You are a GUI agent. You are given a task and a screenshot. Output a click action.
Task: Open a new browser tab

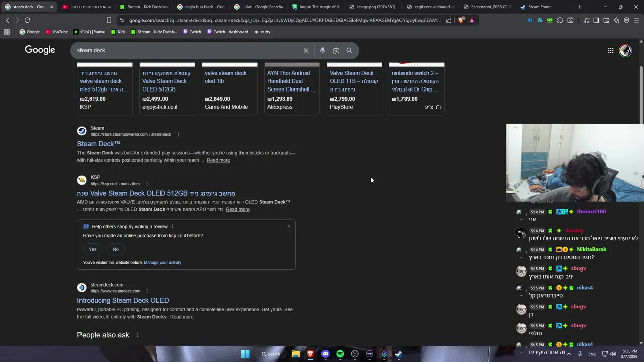579,7
